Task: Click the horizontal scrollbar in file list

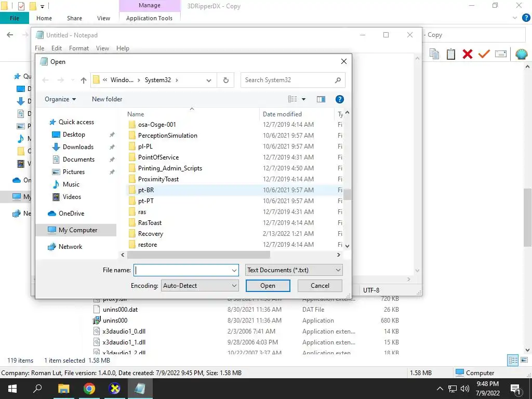Action: coord(198,255)
